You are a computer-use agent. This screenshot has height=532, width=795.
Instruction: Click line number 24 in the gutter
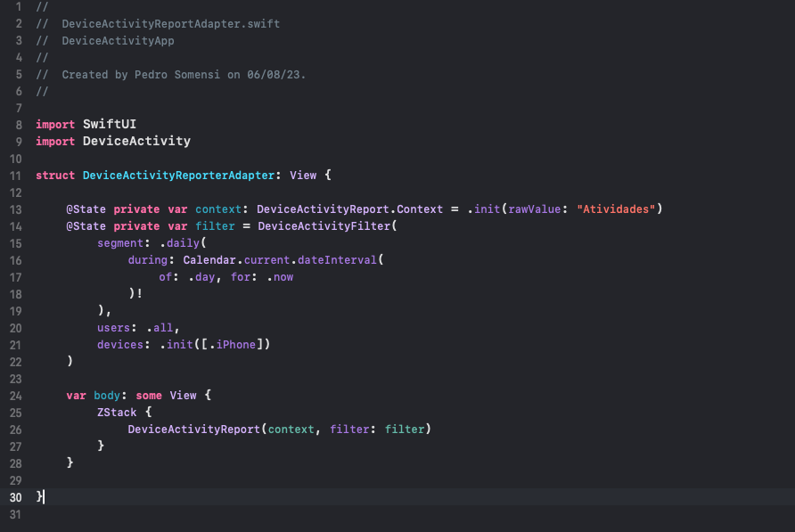point(15,396)
